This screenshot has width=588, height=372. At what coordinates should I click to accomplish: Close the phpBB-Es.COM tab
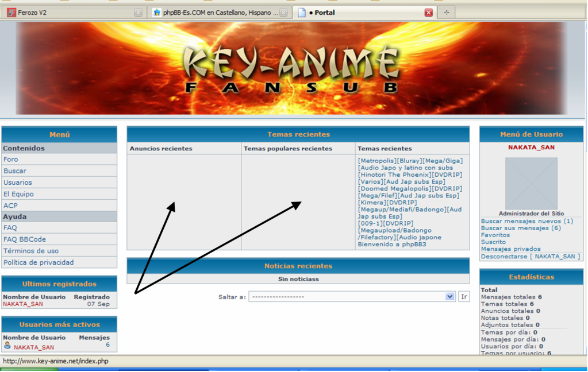[x=283, y=13]
